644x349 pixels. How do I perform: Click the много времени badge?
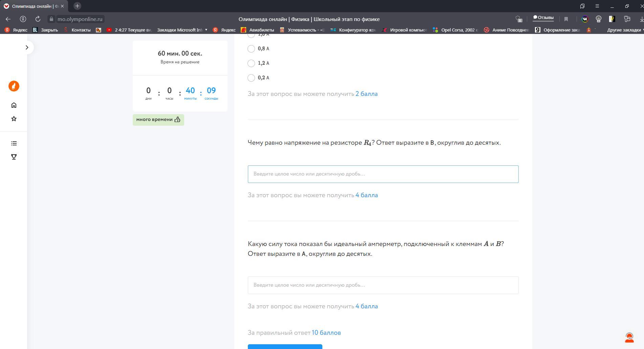pyautogui.click(x=158, y=120)
